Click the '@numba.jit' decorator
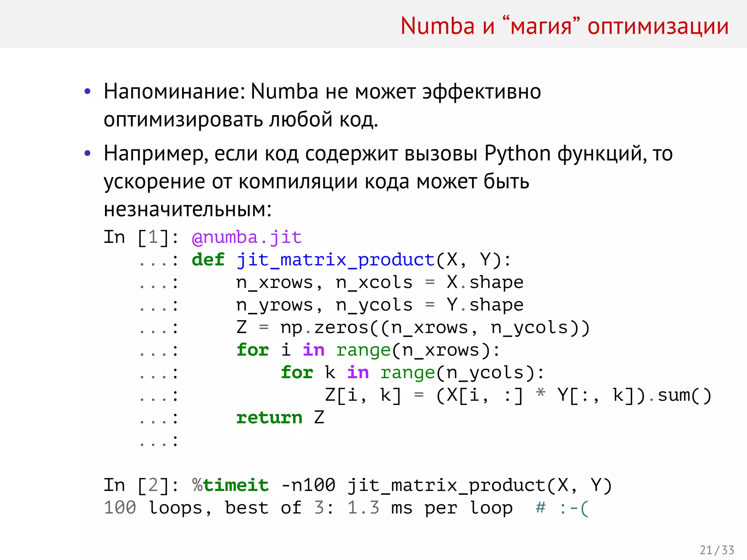 [247, 238]
